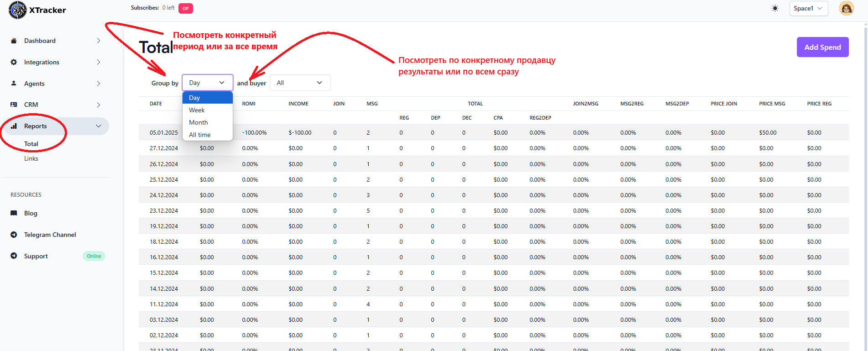Image resolution: width=868 pixels, height=351 pixels.
Task: Open the Space1 workspace dropdown
Action: [808, 8]
